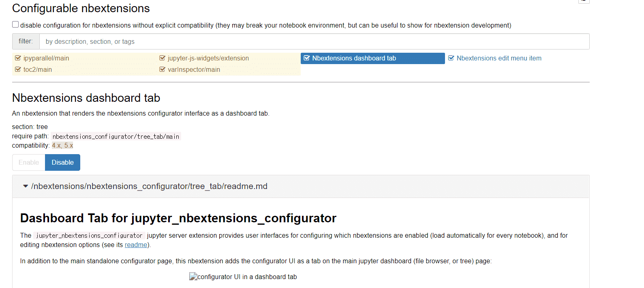
Task: Click the Nbextensions edit menu item check icon
Action: (x=451, y=58)
